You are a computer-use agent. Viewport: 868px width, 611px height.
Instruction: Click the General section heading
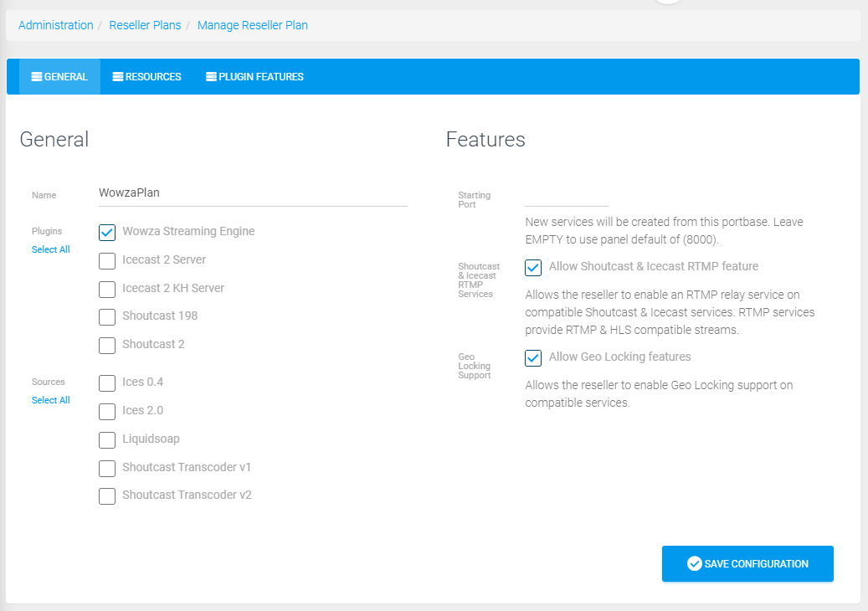coord(54,140)
